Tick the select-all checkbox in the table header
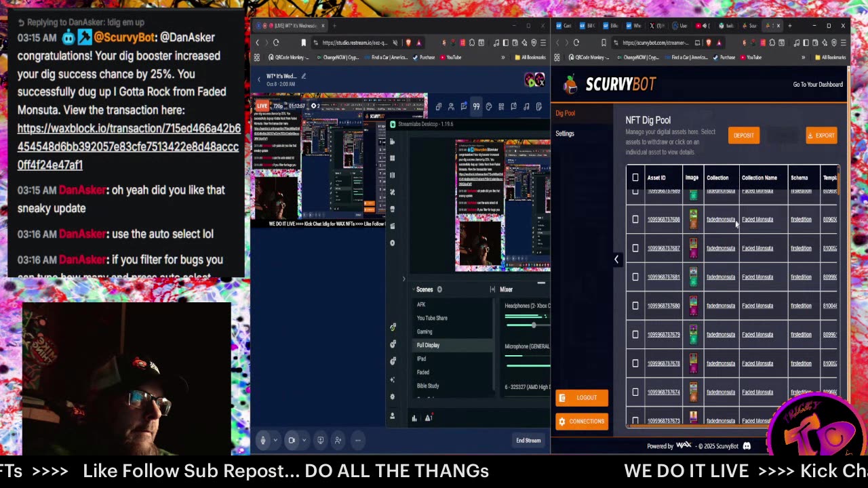Screen dimensions: 868x488 tap(635, 178)
